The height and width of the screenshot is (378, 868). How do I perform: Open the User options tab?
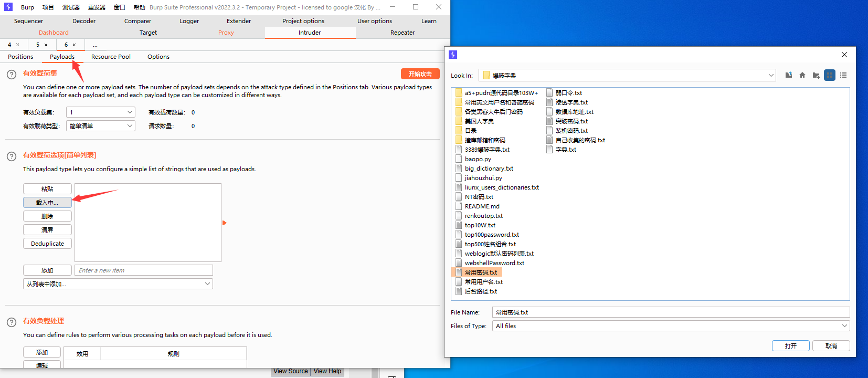pyautogui.click(x=375, y=21)
